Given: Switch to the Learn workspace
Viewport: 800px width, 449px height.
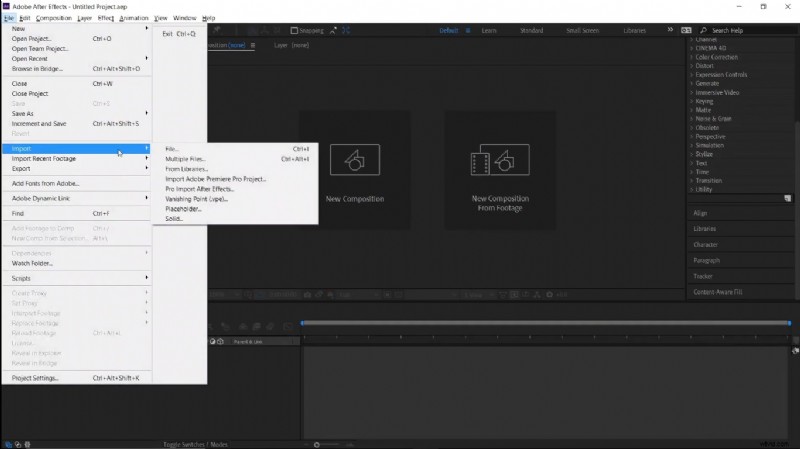Looking at the screenshot, I should [489, 31].
